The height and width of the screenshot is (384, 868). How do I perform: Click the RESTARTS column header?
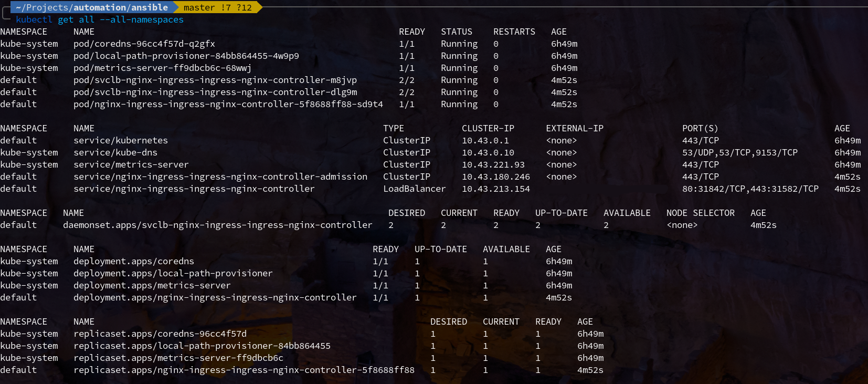[514, 32]
